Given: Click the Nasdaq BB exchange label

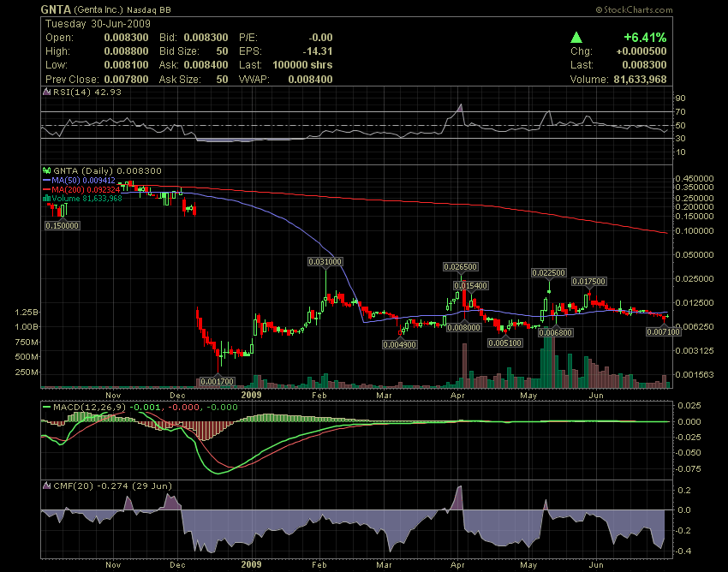Looking at the screenshot, I should [148, 9].
